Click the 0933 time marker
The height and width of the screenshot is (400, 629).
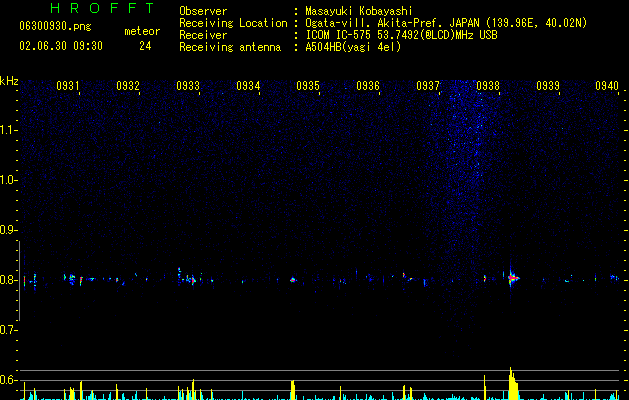pos(188,85)
